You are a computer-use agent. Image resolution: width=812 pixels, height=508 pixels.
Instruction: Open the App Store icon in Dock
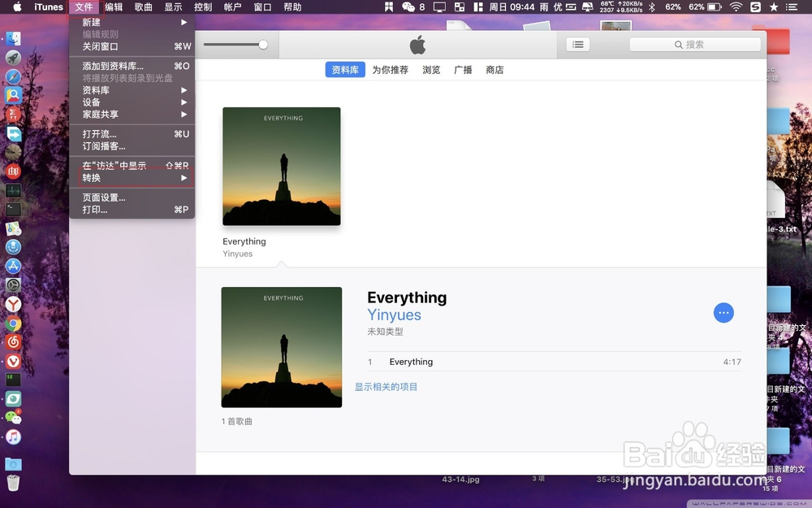click(14, 266)
